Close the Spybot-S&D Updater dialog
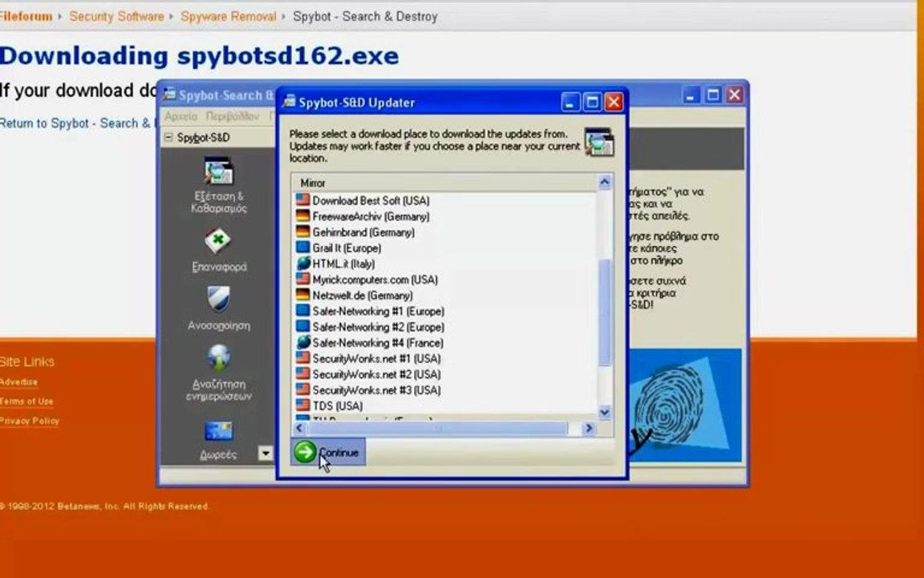 pyautogui.click(x=614, y=103)
